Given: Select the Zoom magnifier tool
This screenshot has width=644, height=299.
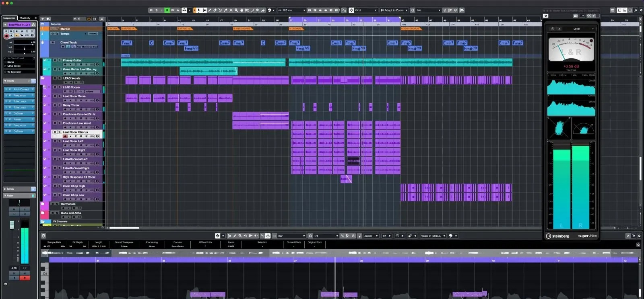Looking at the screenshot, I should [236, 10].
